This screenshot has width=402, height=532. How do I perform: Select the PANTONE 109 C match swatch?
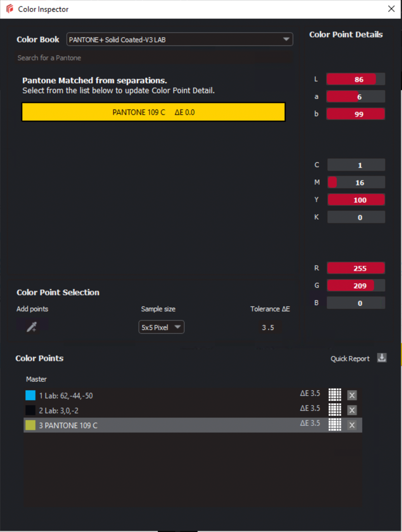(x=153, y=112)
